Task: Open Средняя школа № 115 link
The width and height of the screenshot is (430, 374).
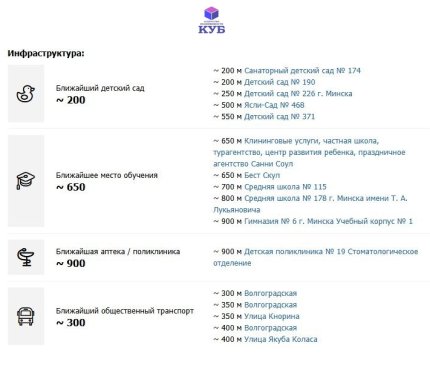Action: click(x=285, y=187)
